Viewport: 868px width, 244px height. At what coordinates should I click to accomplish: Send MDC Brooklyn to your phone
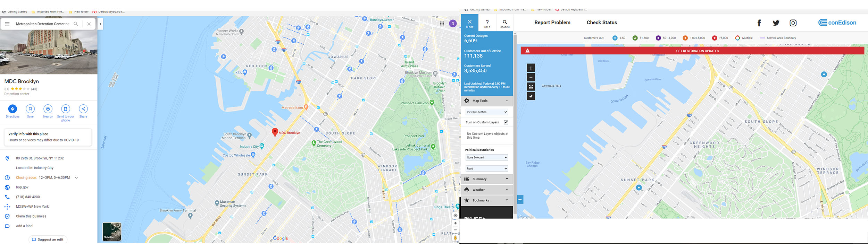click(66, 109)
